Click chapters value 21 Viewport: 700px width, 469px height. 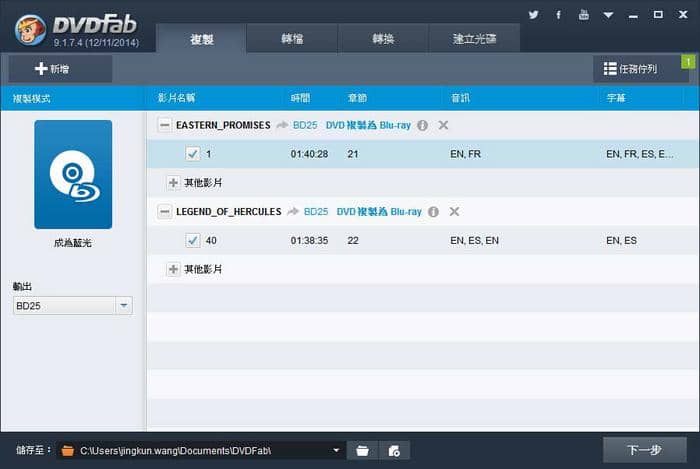coord(353,154)
